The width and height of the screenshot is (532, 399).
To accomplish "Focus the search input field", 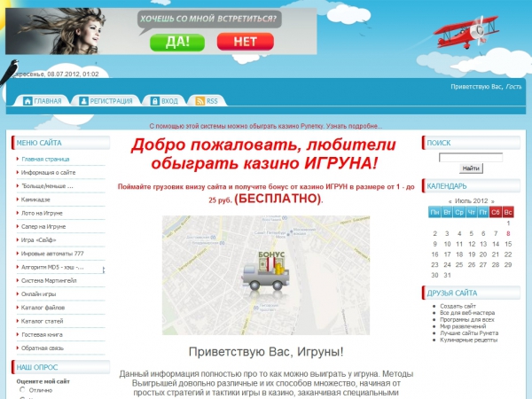I will [471, 158].
